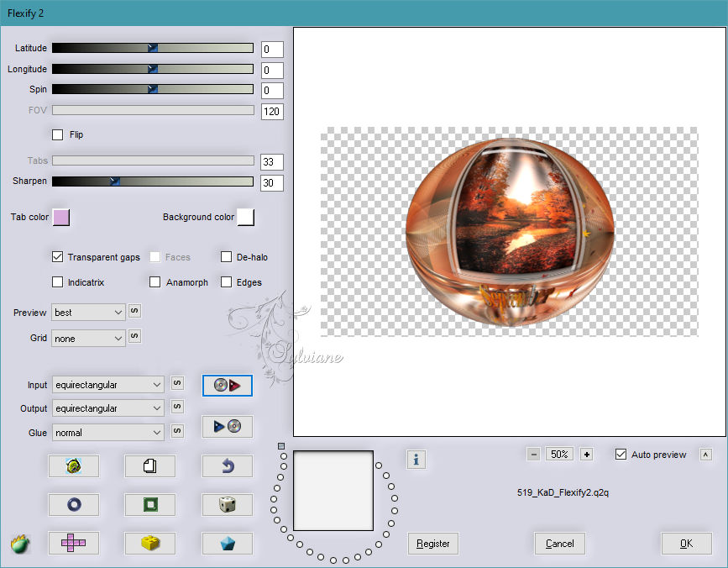Click the Sharpen slider track
Viewport: 728px width, 568px height.
pos(153,181)
